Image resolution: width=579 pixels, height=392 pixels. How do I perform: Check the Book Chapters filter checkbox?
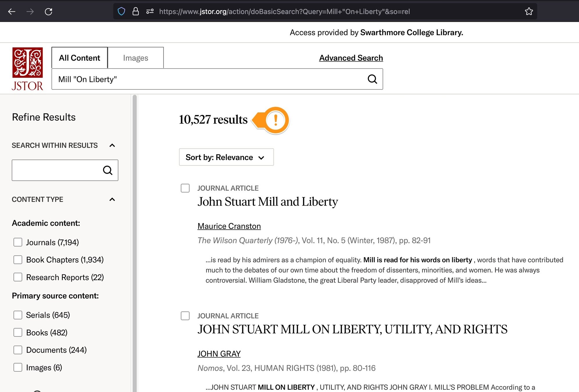pyautogui.click(x=18, y=260)
